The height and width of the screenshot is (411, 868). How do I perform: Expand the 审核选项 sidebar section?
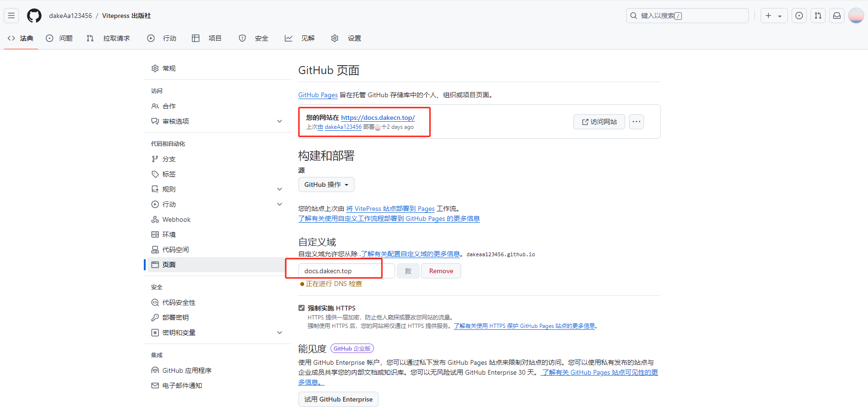280,121
